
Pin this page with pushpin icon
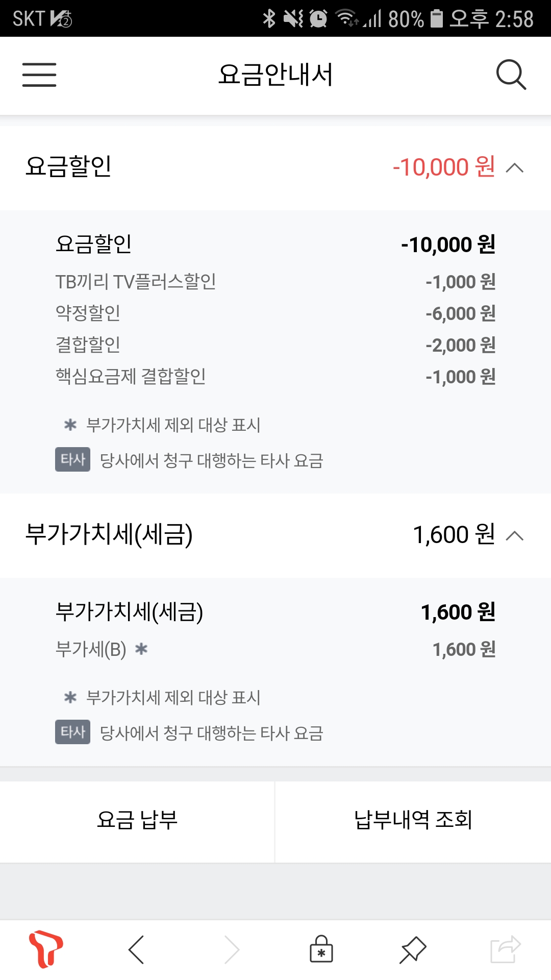[x=412, y=950]
